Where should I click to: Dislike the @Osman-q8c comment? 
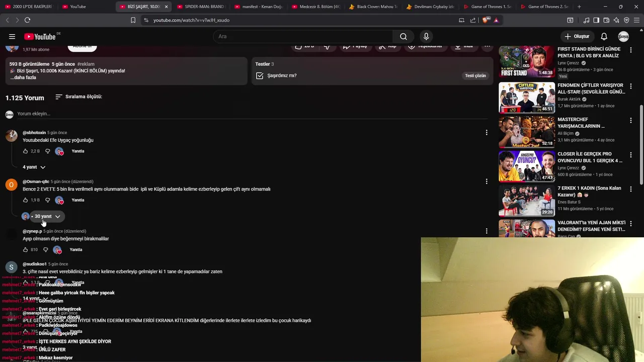(48, 200)
